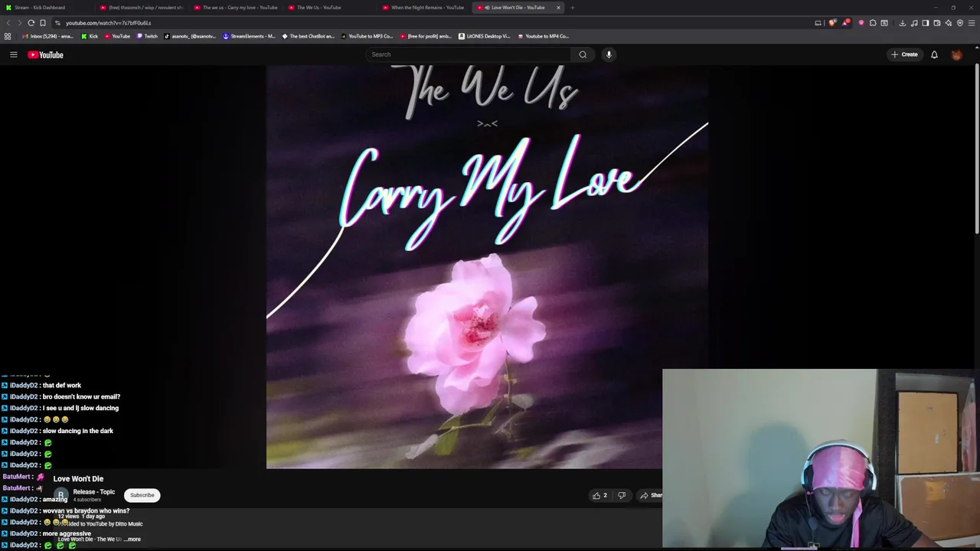Viewport: 980px width, 551px height.
Task: Open LitONES Desktop bookmark
Action: pyautogui.click(x=485, y=36)
